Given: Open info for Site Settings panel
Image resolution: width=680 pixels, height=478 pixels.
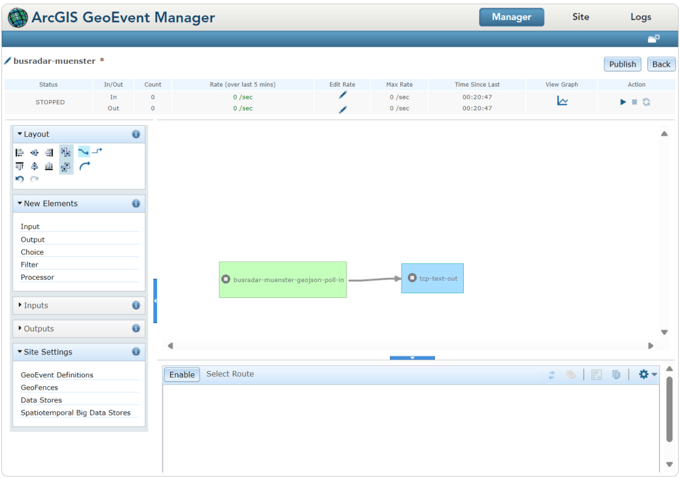Looking at the screenshot, I should (136, 351).
